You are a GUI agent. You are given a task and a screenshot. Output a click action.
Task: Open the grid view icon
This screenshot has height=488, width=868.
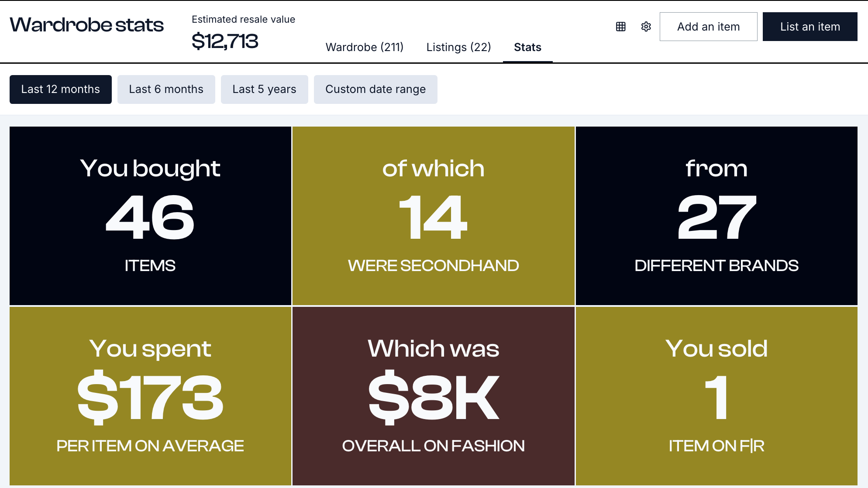click(x=620, y=27)
